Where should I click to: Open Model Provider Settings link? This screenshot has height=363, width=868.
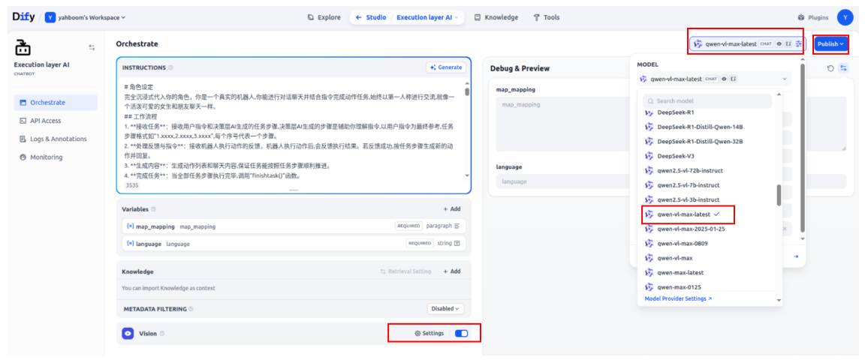(678, 298)
